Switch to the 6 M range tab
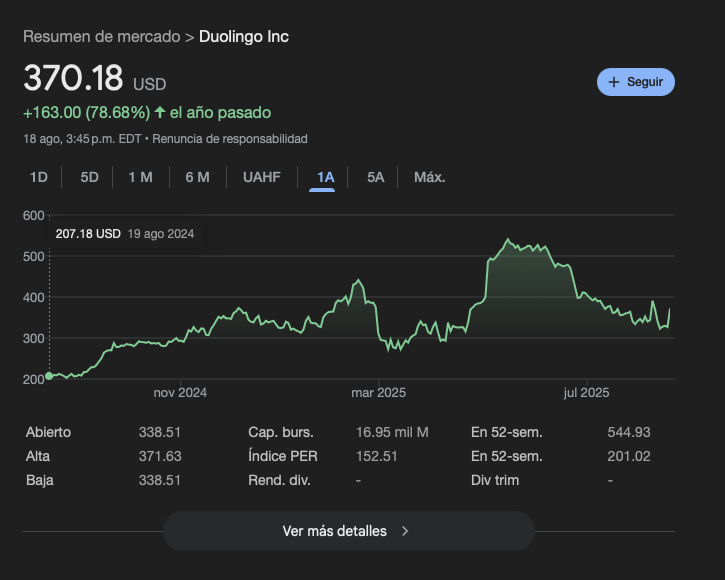Image resolution: width=725 pixels, height=580 pixels. pos(197,177)
